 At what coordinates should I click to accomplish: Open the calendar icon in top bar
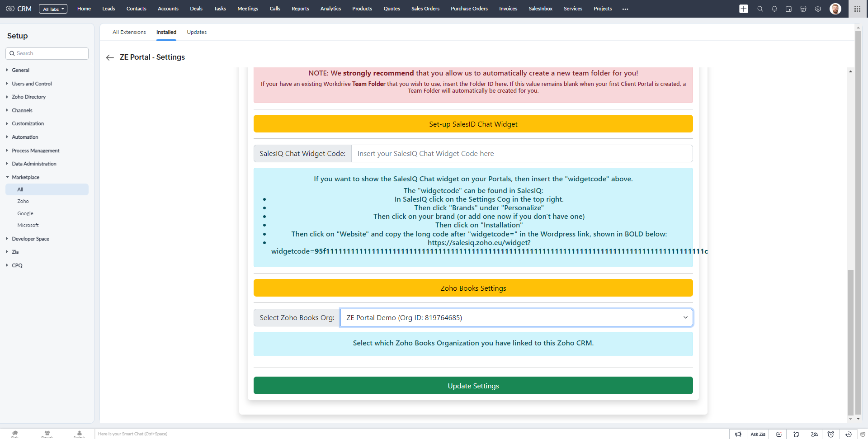789,9
